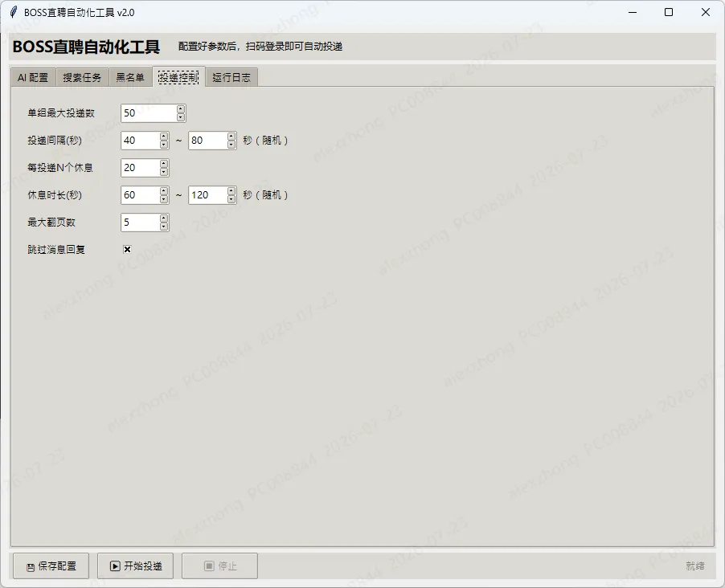Toggle the 跳过消息回复 checkbox

coord(127,250)
